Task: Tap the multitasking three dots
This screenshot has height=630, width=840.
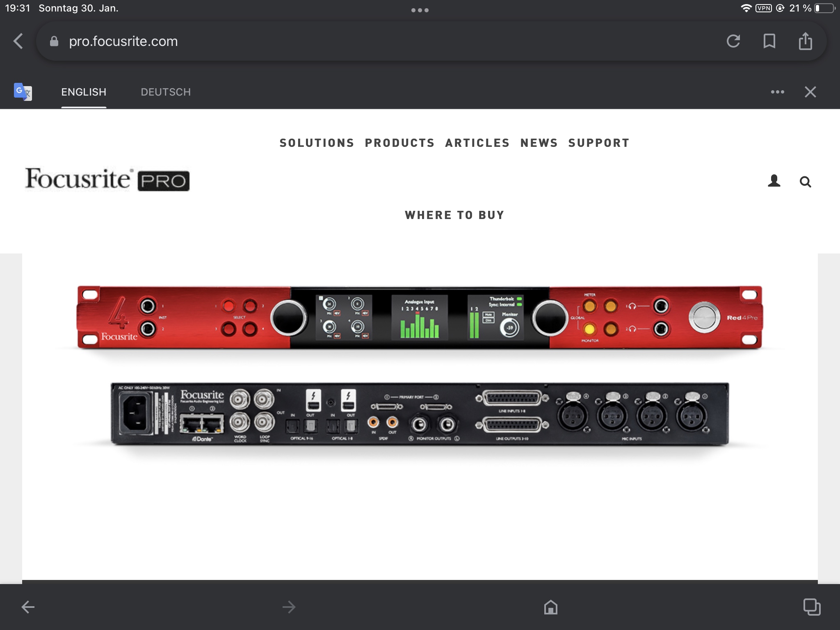Action: point(420,10)
